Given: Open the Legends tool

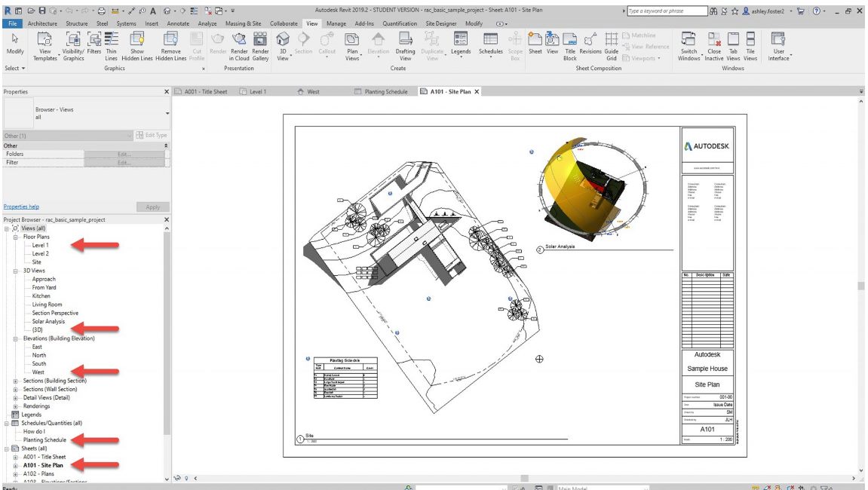Looking at the screenshot, I should click(461, 44).
